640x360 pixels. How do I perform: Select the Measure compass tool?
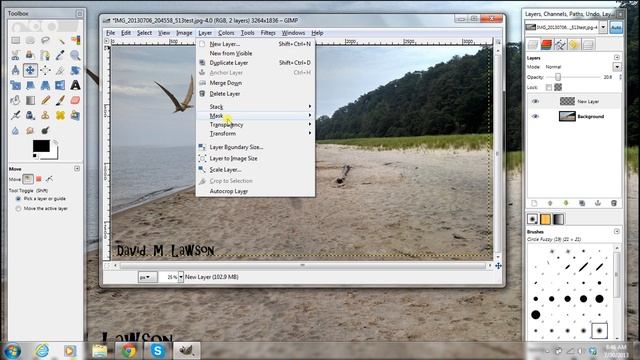[16, 70]
